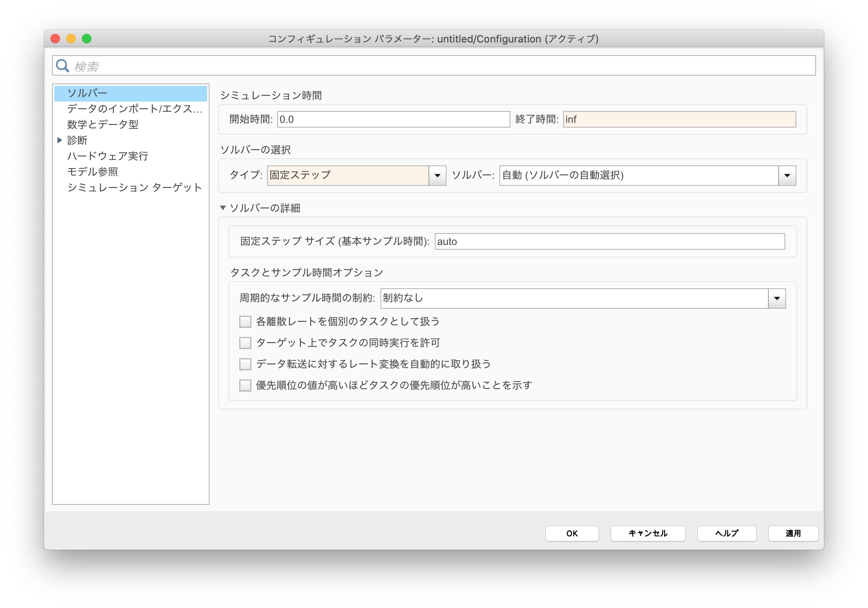Open the 周期的なサンプル時間の制約 dropdown
Screen dimensions: 868x608
[x=777, y=298]
